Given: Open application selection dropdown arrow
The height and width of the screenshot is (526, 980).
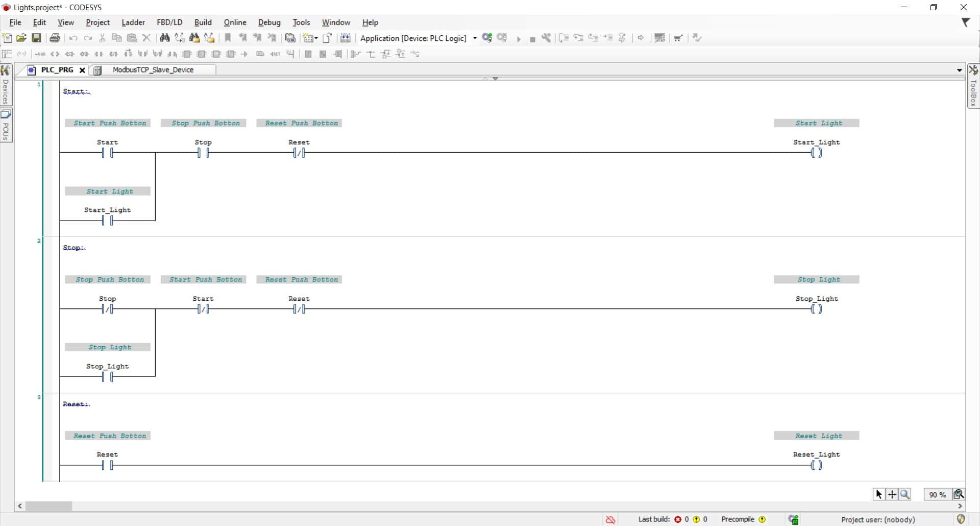Looking at the screenshot, I should (x=475, y=38).
